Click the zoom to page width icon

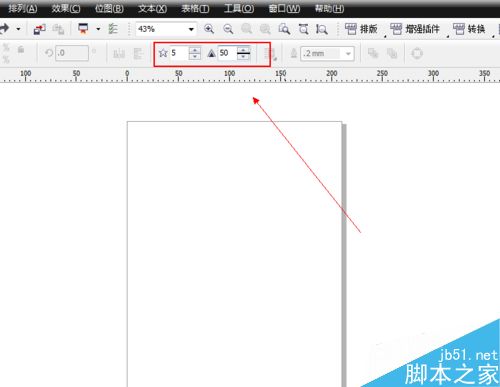pos(303,29)
